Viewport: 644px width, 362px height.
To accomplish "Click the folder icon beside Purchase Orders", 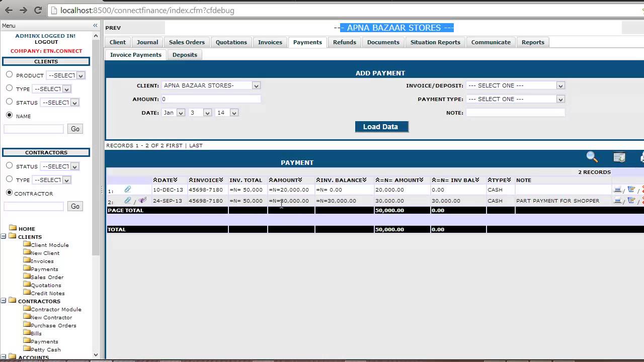I will click(x=27, y=325).
